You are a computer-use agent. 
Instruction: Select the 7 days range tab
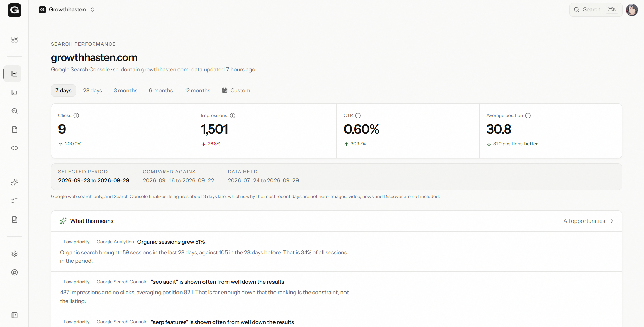point(64,91)
